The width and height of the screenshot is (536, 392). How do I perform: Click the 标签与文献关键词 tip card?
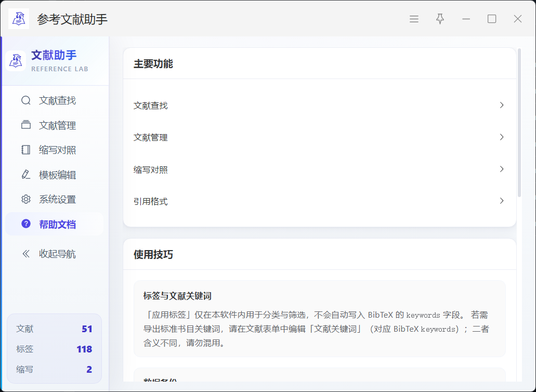[x=319, y=319]
